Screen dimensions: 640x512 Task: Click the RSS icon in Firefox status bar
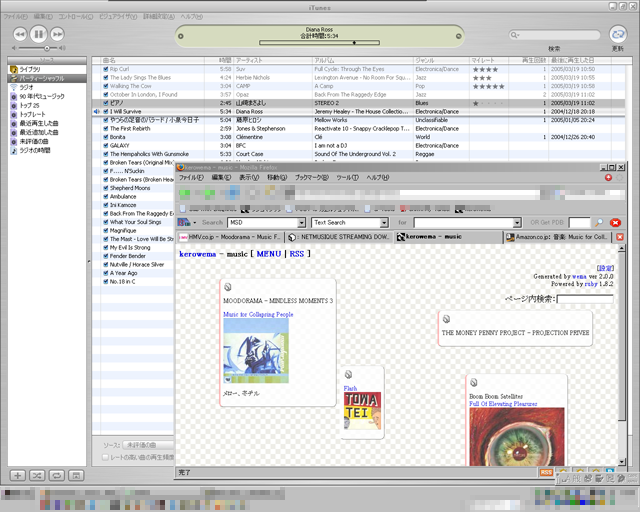pyautogui.click(x=546, y=472)
